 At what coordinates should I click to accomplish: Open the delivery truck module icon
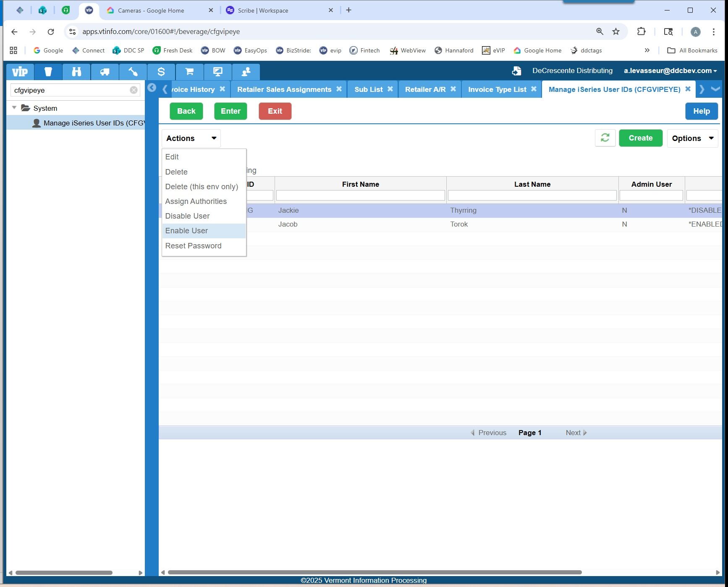pos(105,72)
